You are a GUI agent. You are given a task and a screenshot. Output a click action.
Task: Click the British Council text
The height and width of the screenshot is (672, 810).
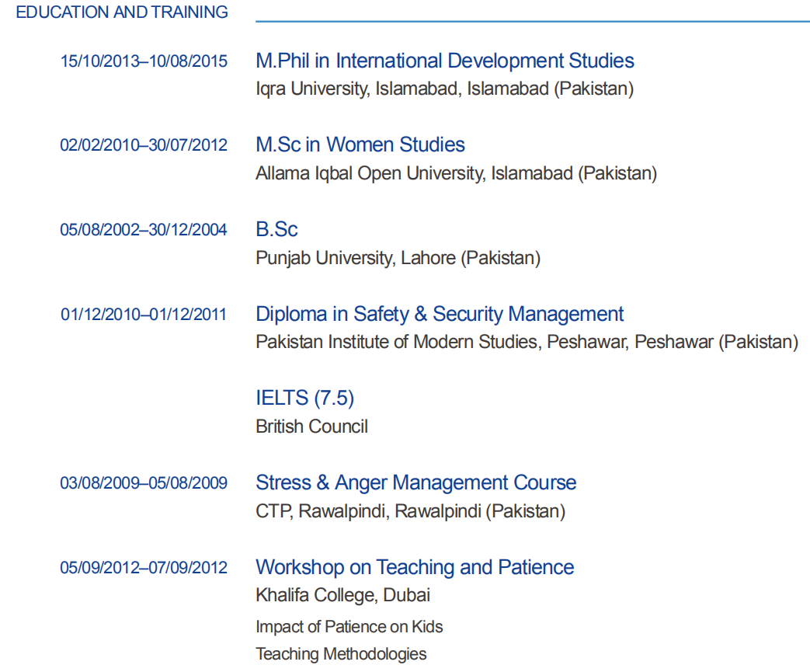pyautogui.click(x=311, y=427)
